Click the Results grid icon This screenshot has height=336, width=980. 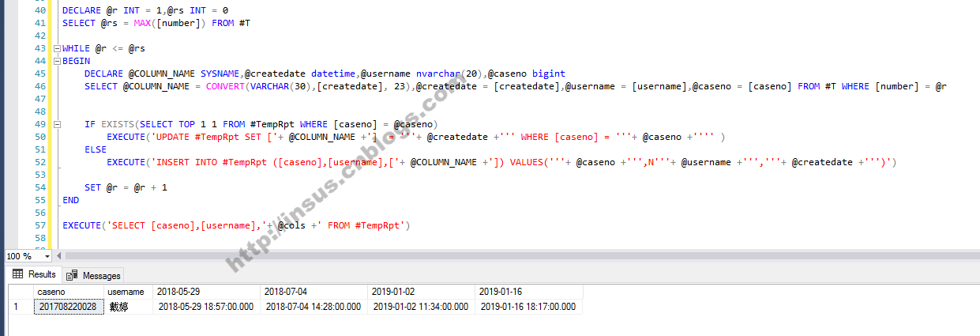(x=18, y=274)
